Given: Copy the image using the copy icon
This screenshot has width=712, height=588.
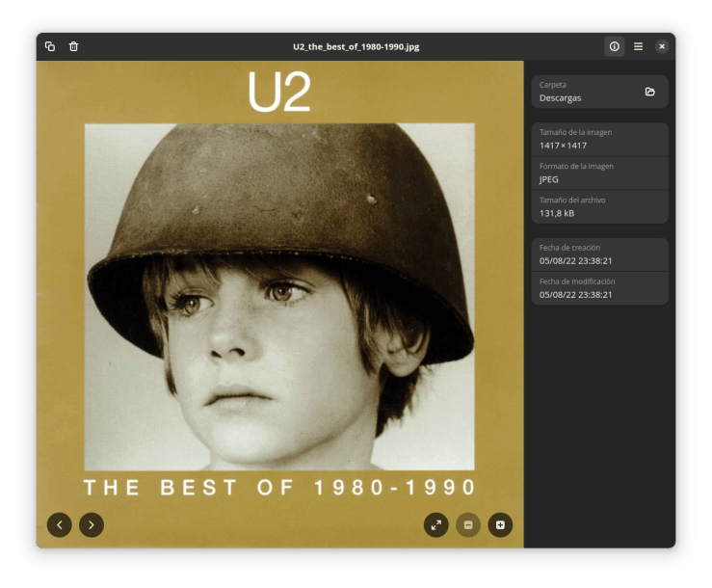Looking at the screenshot, I should click(50, 46).
